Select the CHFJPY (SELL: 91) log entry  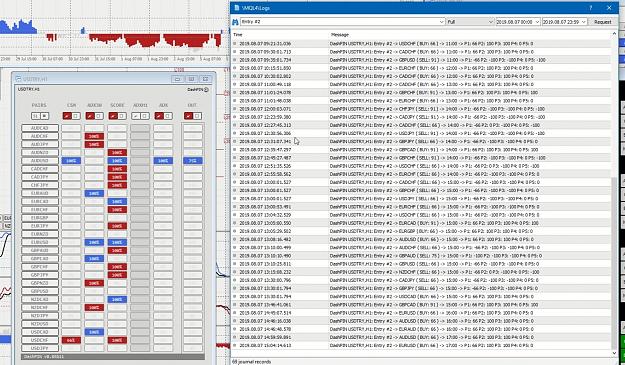tap(421, 109)
